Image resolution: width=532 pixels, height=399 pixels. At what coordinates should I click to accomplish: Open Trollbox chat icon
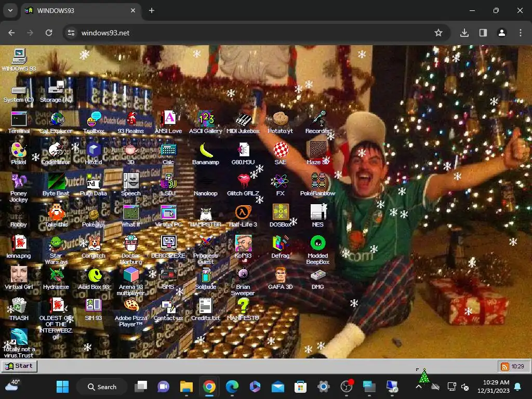click(x=94, y=123)
